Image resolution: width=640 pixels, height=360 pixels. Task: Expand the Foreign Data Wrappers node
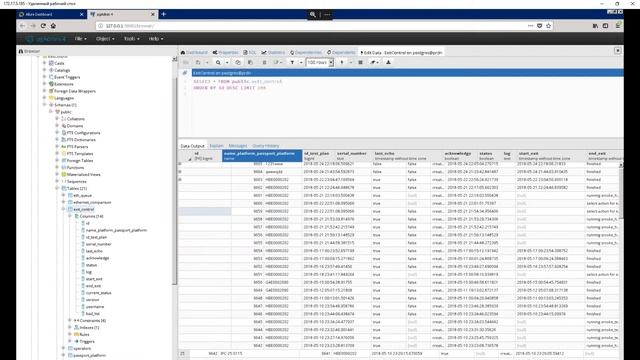click(44, 91)
